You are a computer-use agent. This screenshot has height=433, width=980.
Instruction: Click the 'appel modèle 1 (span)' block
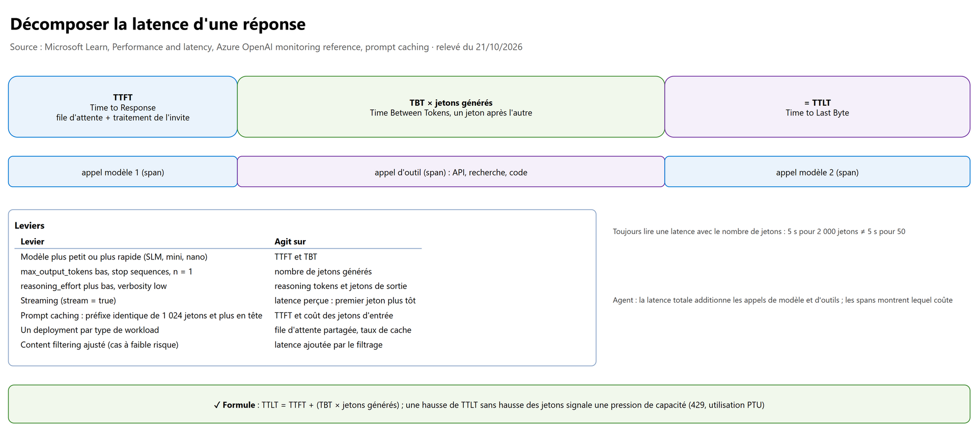[123, 172]
